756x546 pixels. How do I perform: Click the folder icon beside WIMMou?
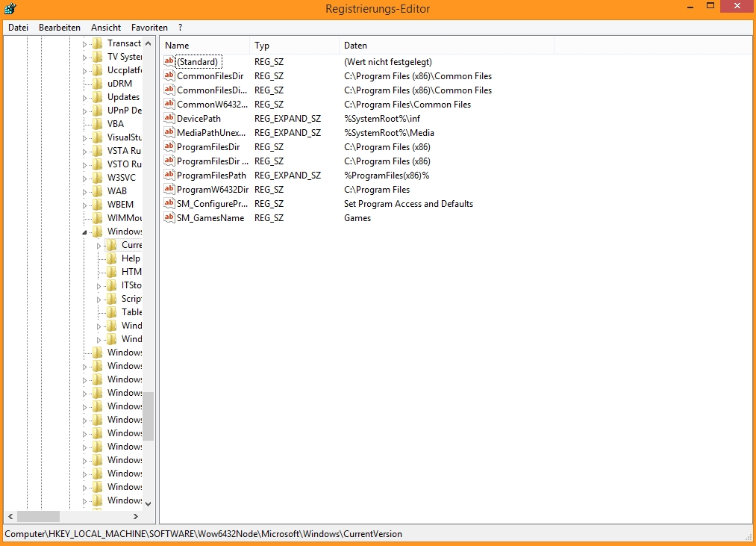point(98,218)
